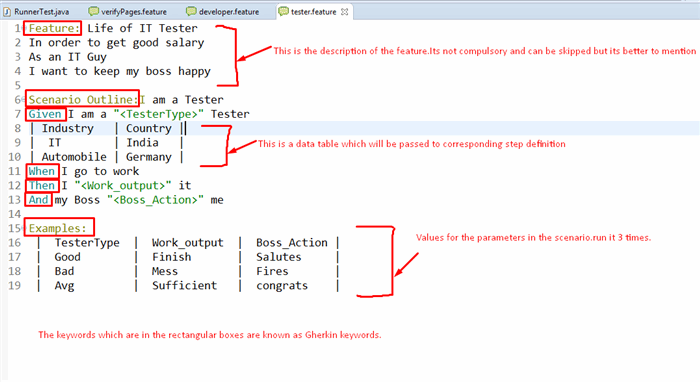Click the developer.feature cucumber icon
The height and width of the screenshot is (382, 700).
(x=191, y=12)
